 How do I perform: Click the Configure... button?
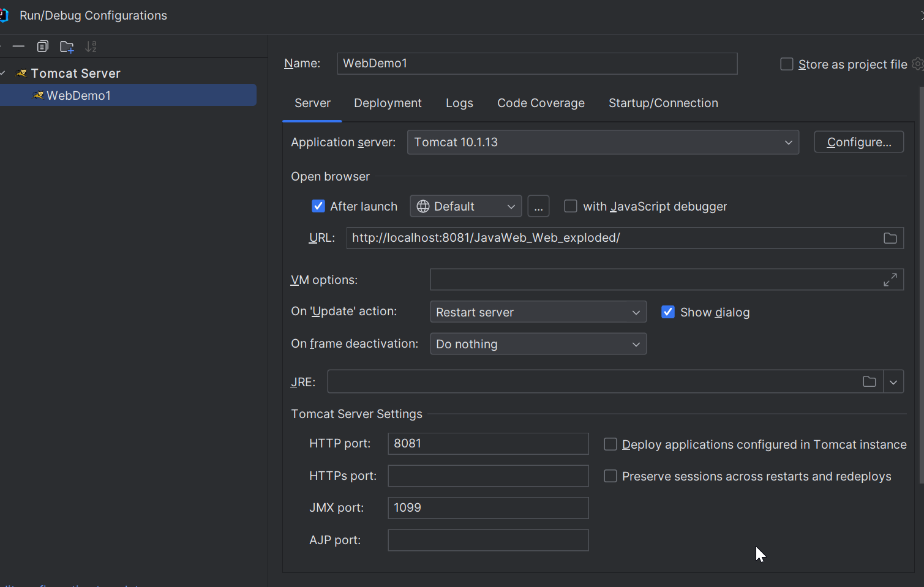[x=858, y=142]
